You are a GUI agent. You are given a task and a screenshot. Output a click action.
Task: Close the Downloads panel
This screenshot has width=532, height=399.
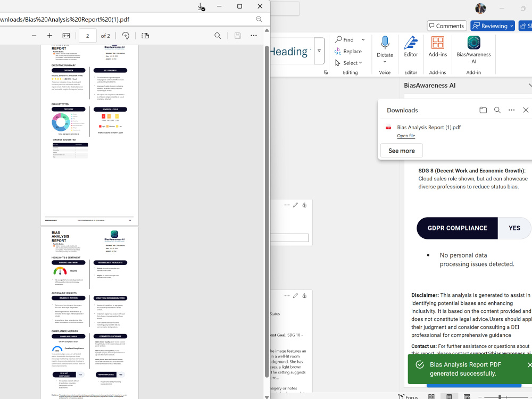click(x=526, y=110)
